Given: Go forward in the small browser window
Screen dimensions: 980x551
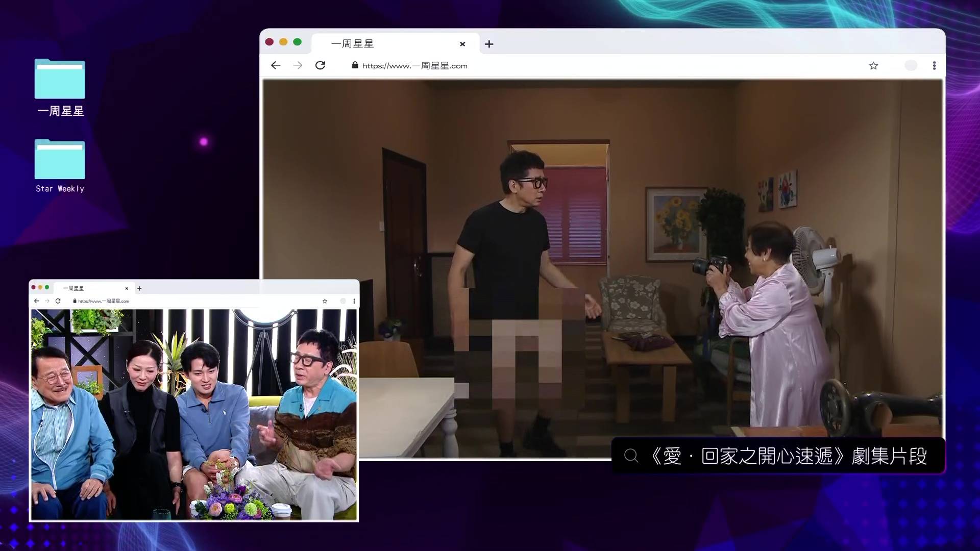Looking at the screenshot, I should click(x=47, y=301).
